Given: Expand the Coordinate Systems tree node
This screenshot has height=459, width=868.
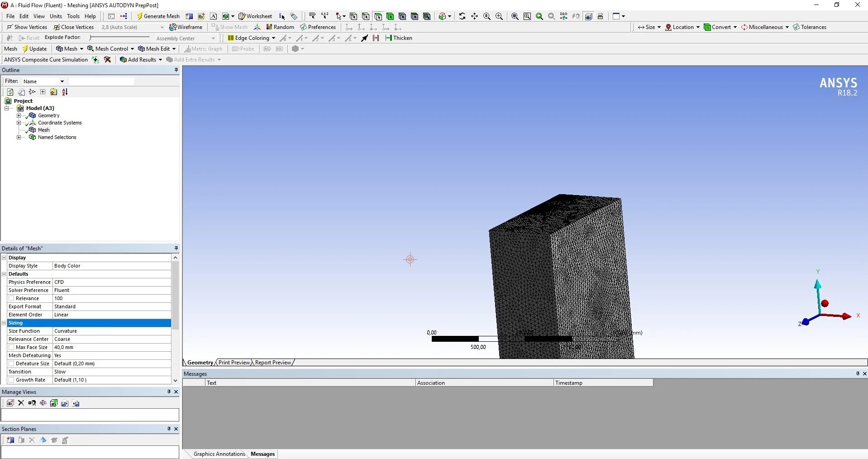Looking at the screenshot, I should point(19,123).
